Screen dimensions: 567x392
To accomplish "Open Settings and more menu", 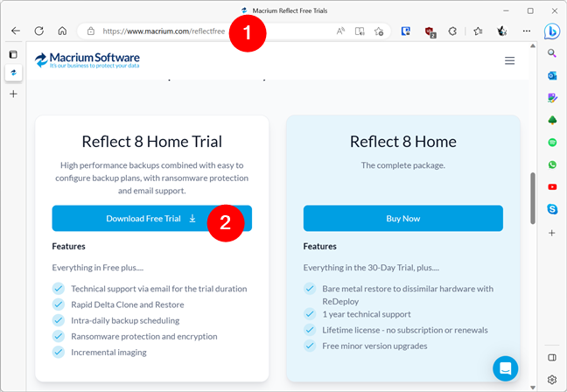I will click(x=527, y=31).
